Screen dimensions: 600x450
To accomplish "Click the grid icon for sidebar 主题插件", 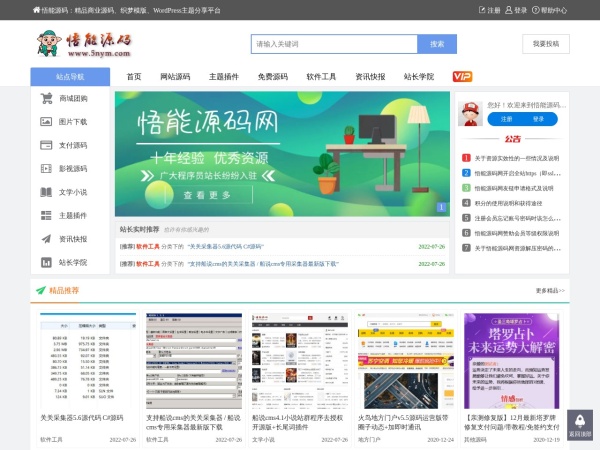I will pyautogui.click(x=46, y=215).
